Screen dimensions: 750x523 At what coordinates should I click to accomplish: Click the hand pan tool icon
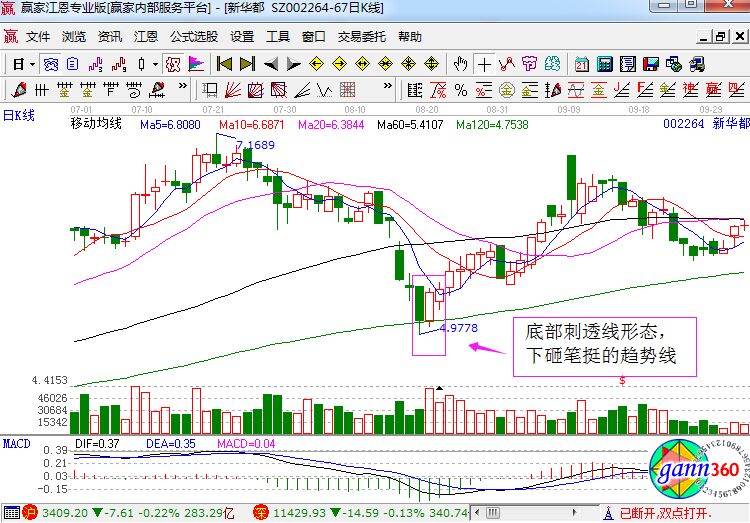(460, 64)
